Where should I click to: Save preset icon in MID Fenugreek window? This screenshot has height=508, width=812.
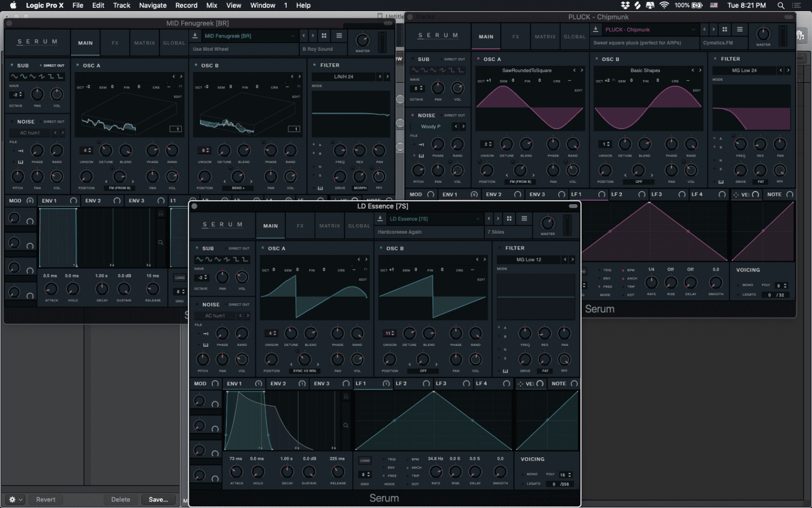tap(195, 36)
